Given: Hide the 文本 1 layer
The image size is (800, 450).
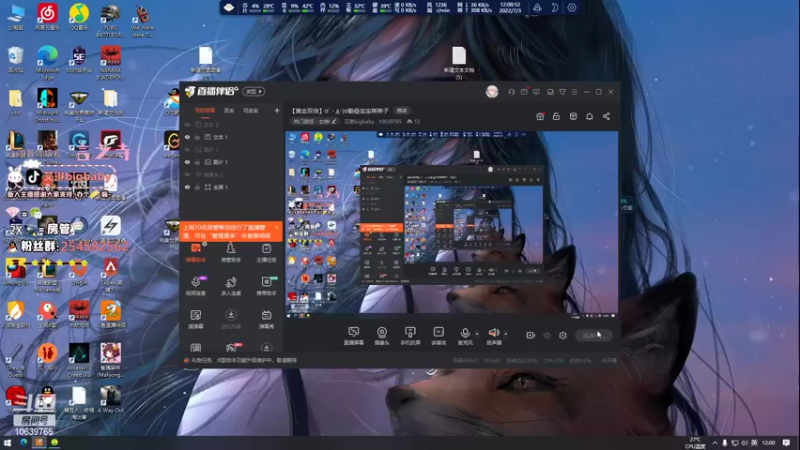Looking at the screenshot, I should [x=187, y=137].
